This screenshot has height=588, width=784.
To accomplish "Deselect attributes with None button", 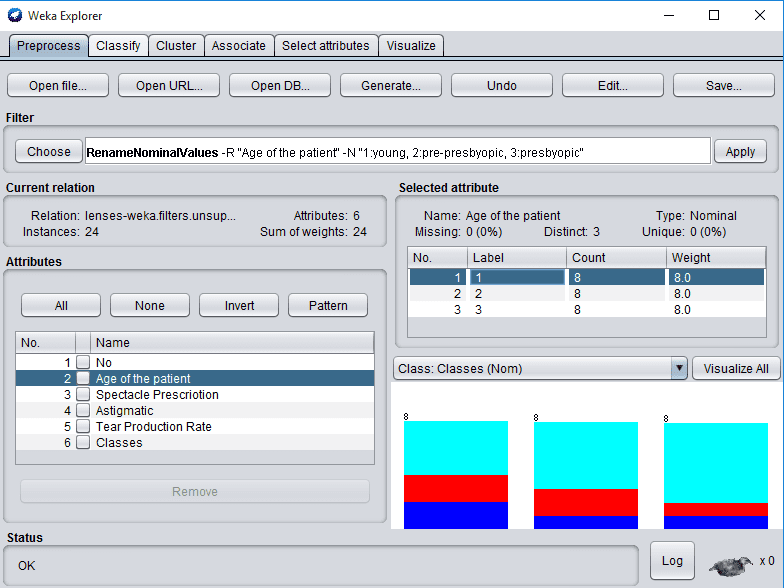I will point(150,306).
